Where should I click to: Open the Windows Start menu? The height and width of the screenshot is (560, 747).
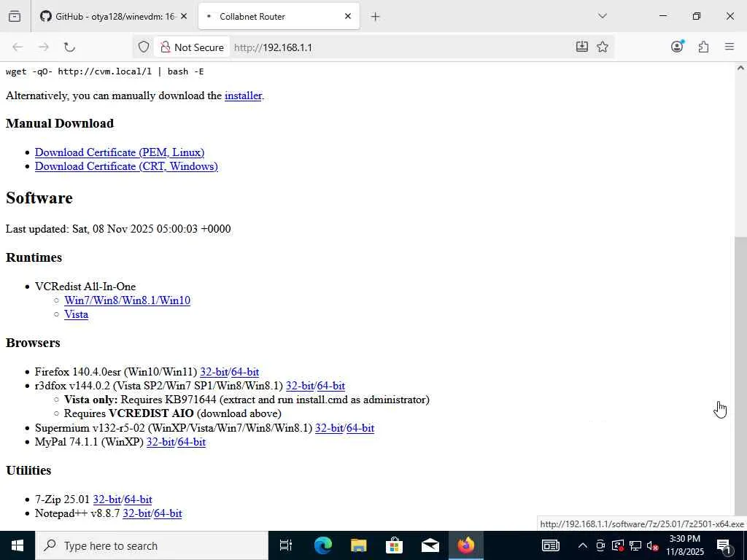click(x=18, y=545)
